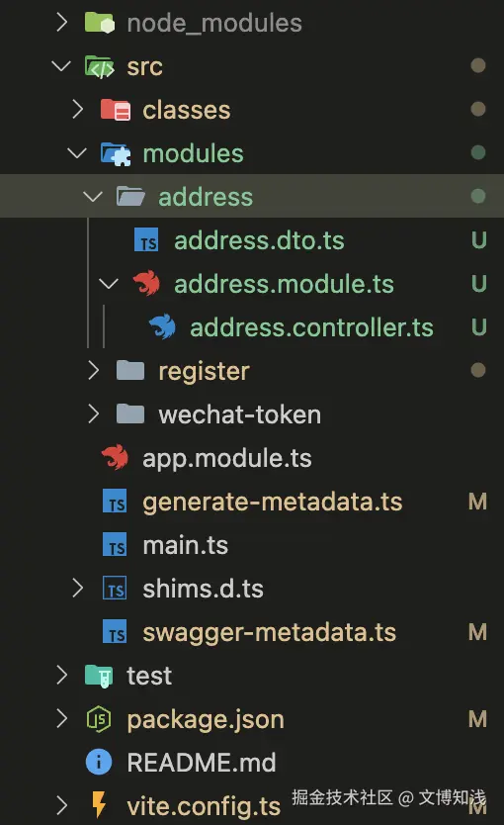
Task: Collapse nested files under address.module.ts
Action: 109,284
